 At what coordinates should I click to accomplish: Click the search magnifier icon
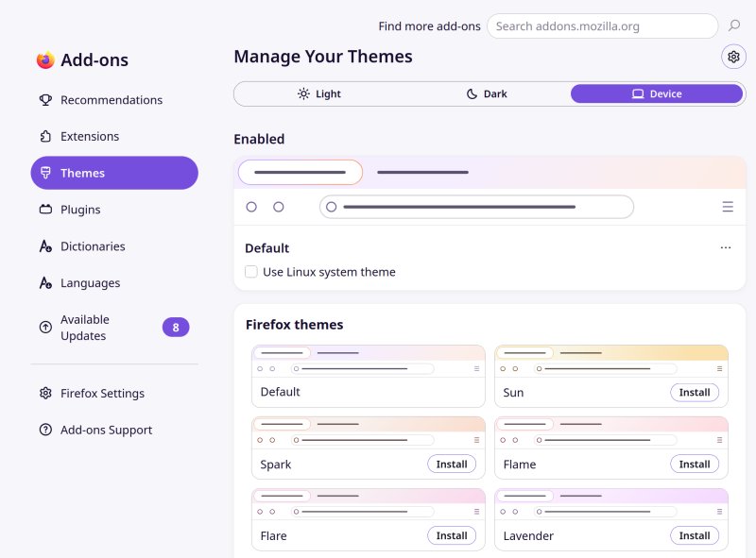(x=734, y=25)
